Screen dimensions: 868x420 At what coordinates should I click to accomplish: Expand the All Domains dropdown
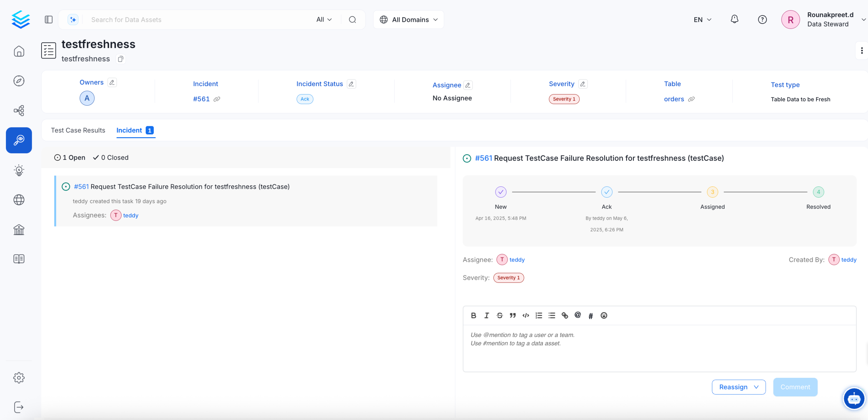tap(408, 19)
